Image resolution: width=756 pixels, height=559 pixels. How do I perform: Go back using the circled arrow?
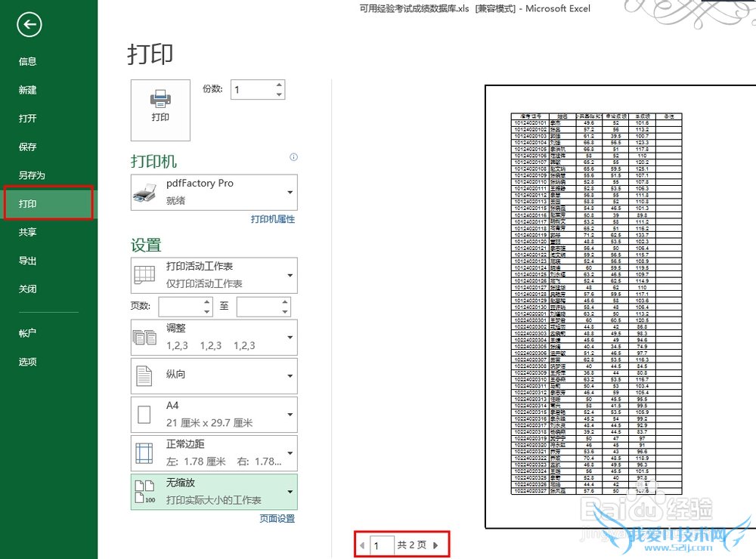pos(29,25)
